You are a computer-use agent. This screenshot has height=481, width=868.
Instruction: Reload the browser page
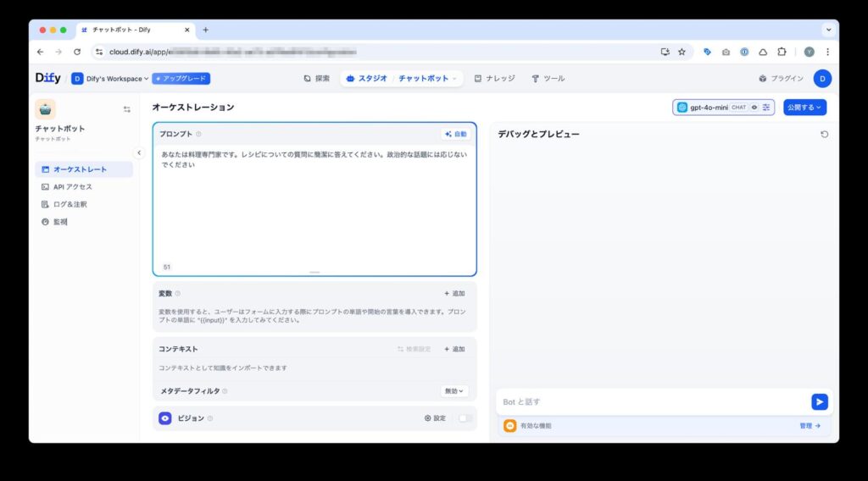[x=77, y=52]
